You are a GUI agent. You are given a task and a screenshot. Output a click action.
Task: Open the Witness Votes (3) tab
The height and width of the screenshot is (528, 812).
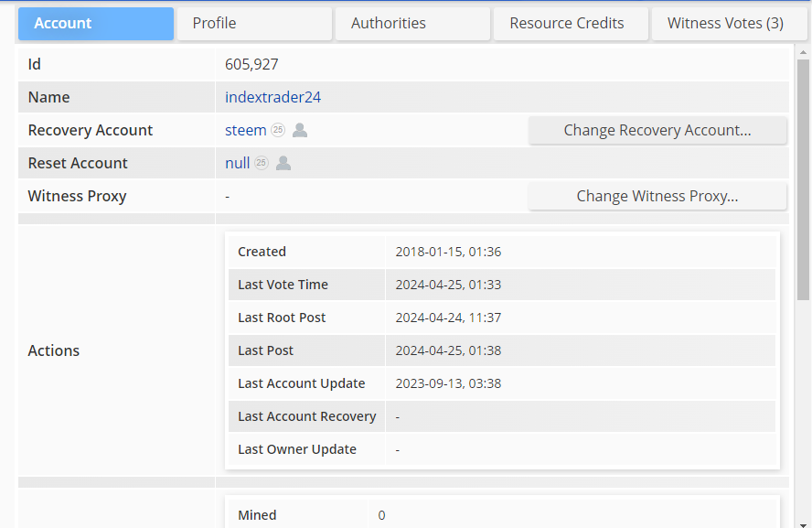(729, 23)
